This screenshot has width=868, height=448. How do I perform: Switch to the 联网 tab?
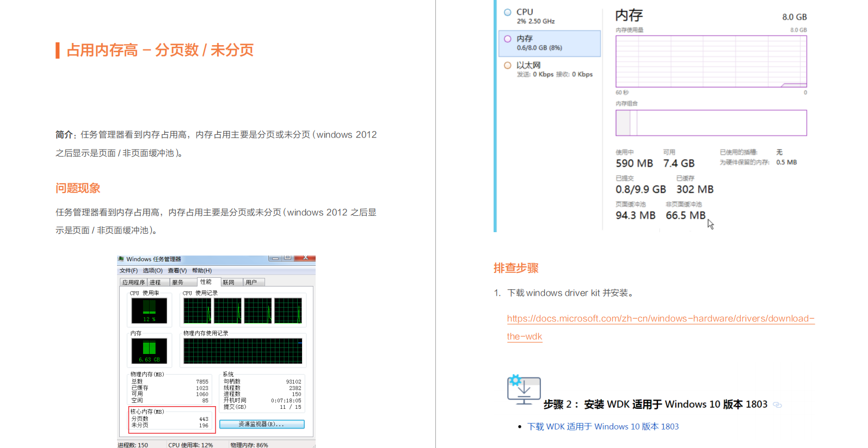coord(232,282)
